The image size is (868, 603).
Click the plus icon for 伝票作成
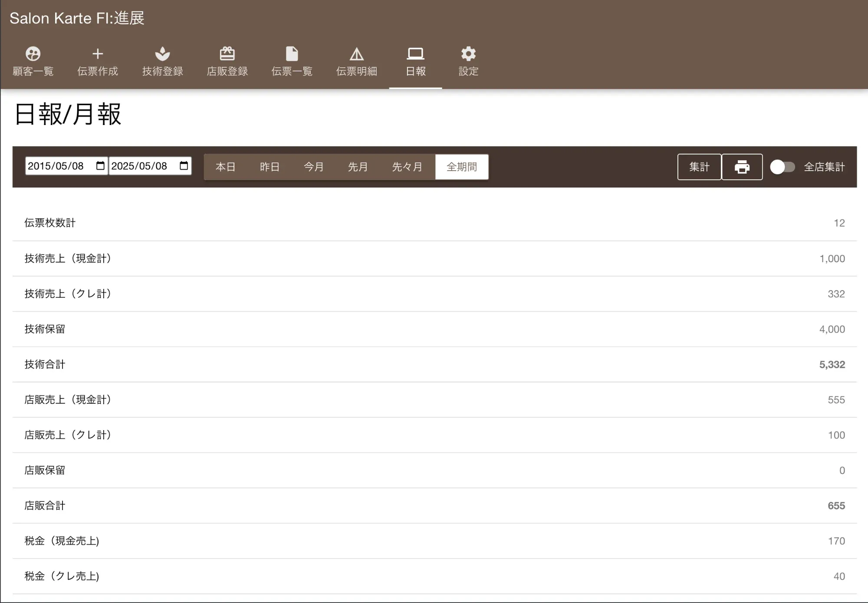pyautogui.click(x=98, y=54)
